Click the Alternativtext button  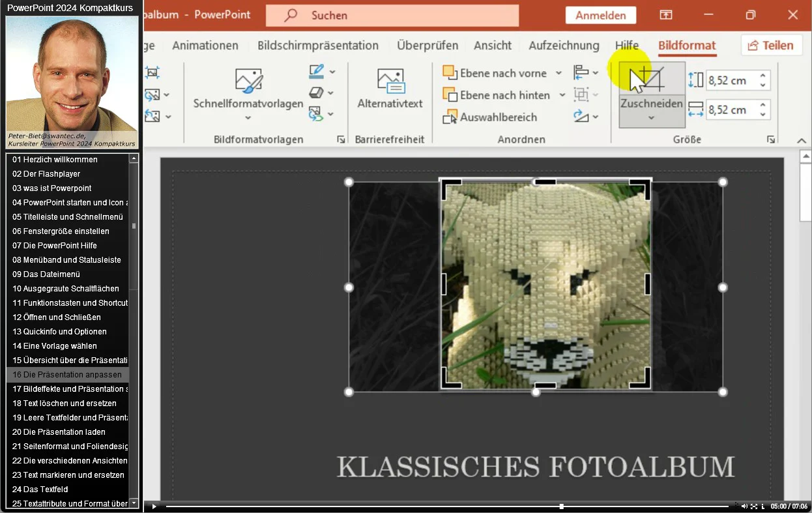[390, 88]
